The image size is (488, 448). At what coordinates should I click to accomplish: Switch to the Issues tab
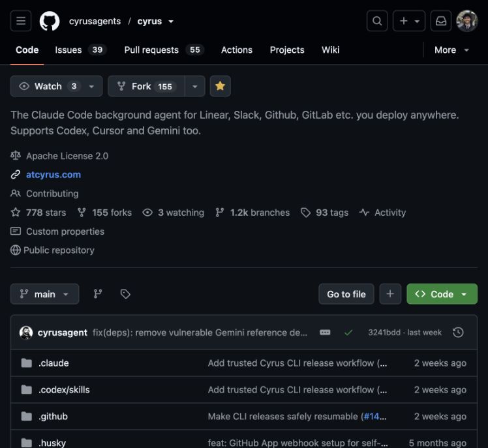pyautogui.click(x=81, y=50)
